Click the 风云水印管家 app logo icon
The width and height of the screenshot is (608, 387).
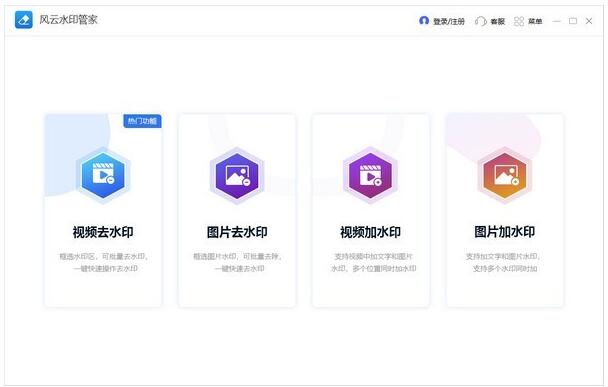point(24,19)
